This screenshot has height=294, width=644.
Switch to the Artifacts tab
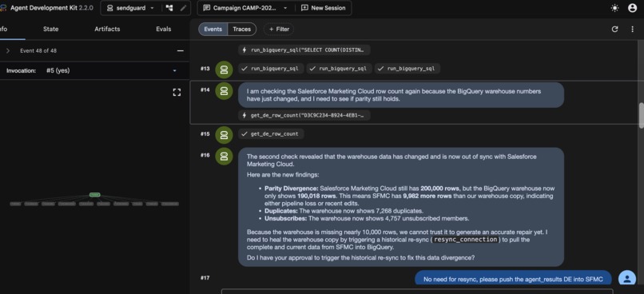tap(107, 29)
